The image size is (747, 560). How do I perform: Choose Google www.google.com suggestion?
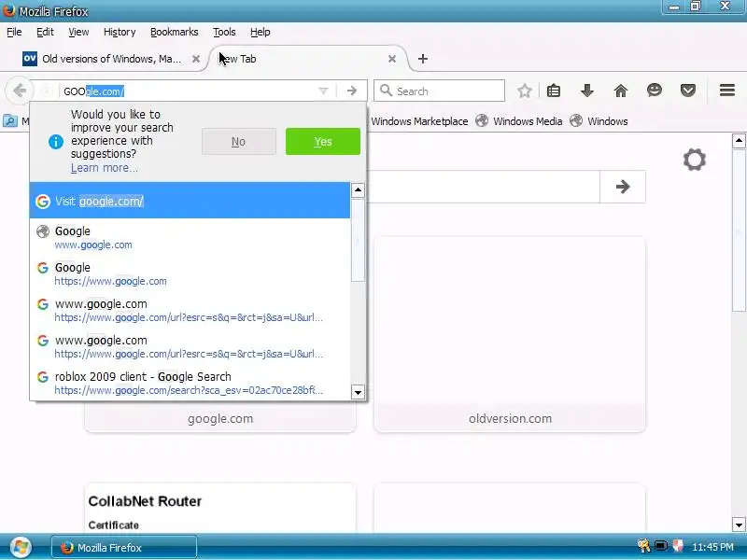coord(190,237)
